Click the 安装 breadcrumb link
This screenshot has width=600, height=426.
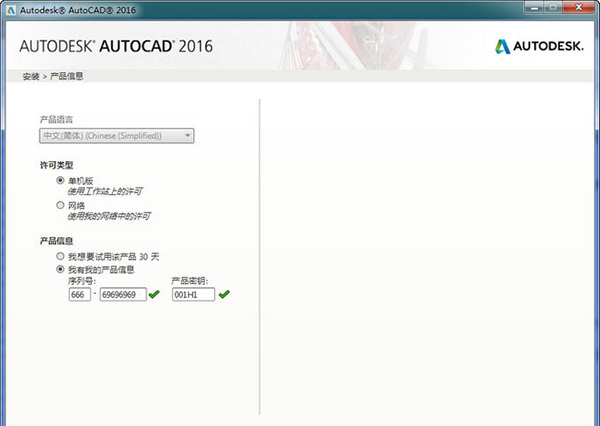[31, 76]
